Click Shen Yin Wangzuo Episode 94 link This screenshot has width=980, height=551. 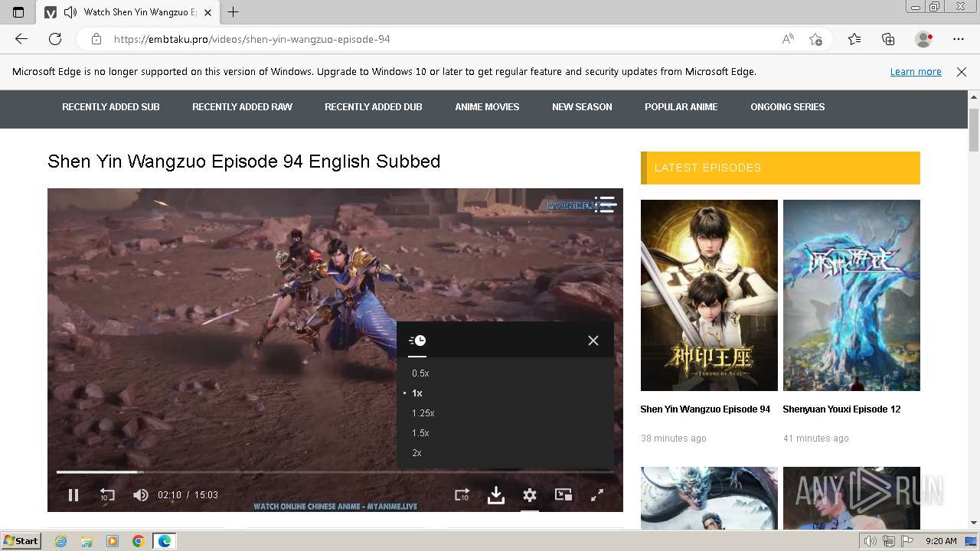[705, 409]
